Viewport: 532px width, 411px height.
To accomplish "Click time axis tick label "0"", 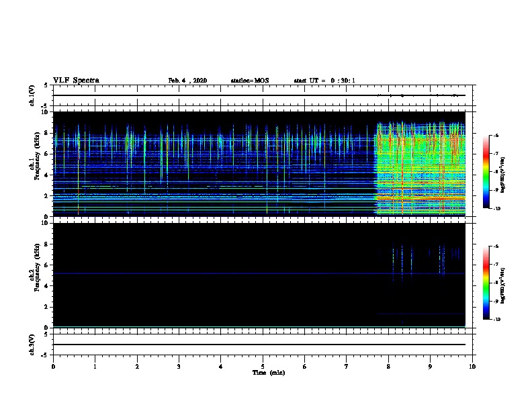I will 53,366.
